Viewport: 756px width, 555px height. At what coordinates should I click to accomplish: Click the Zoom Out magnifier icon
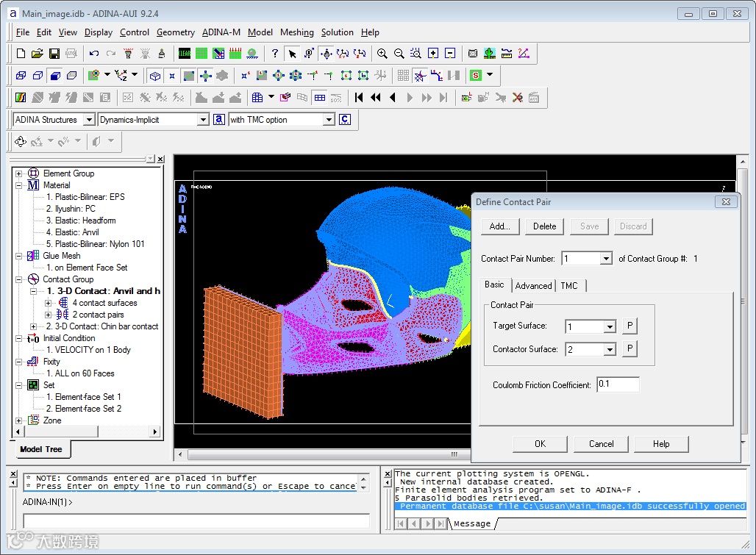coord(399,54)
